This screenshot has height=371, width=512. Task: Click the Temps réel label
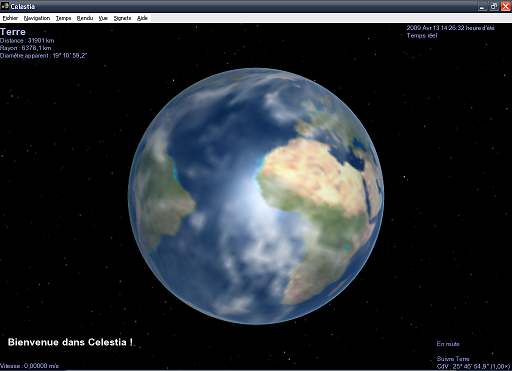click(422, 36)
